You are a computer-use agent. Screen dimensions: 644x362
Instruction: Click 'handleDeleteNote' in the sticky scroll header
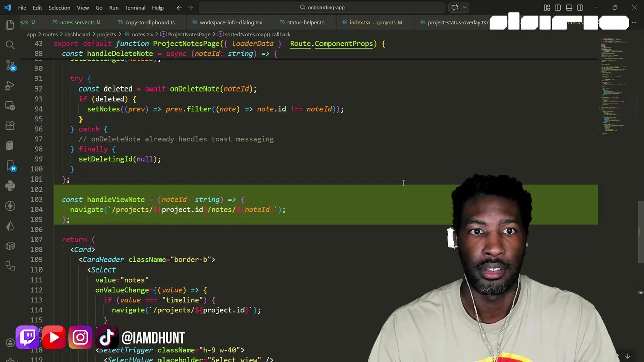coord(120,53)
